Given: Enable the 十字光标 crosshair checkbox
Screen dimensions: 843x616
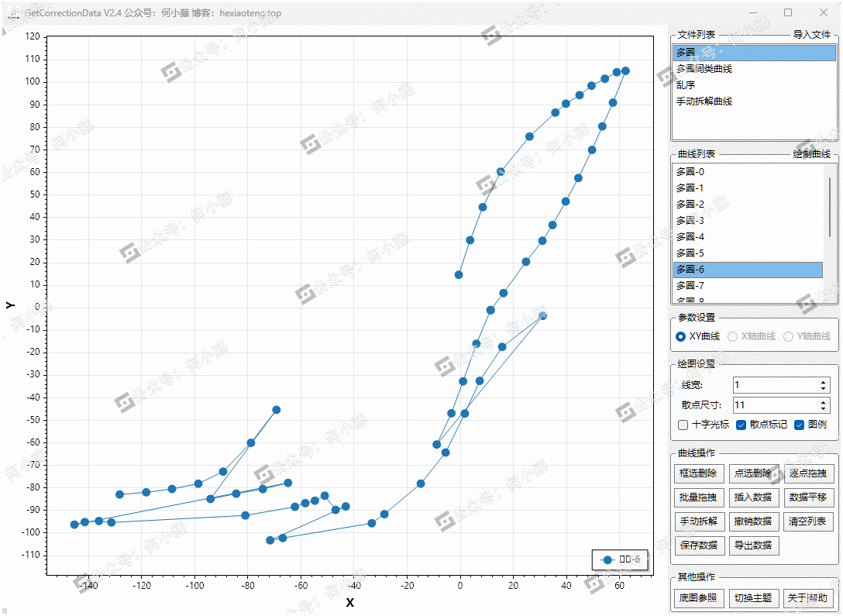Looking at the screenshot, I should [x=683, y=425].
